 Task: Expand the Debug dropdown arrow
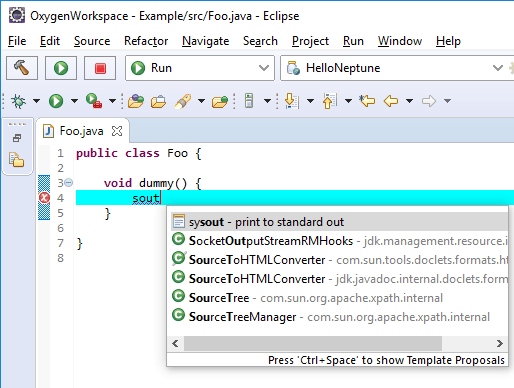point(36,101)
